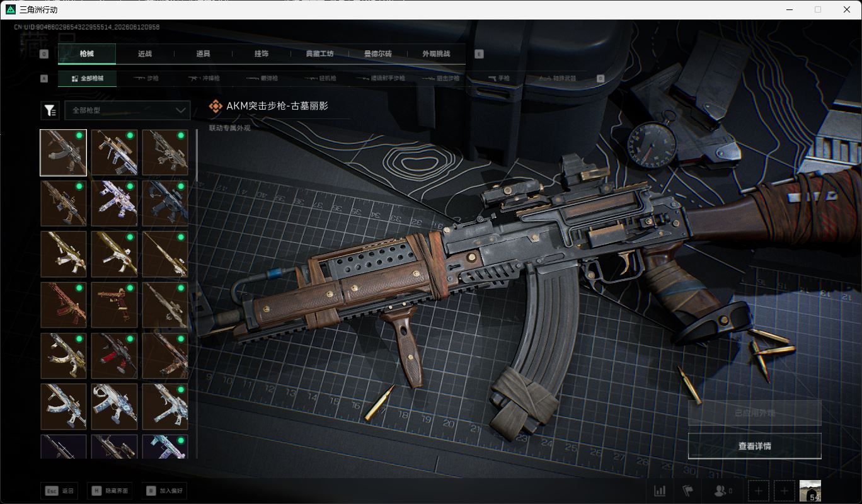Click the 返回 back button

click(59, 491)
